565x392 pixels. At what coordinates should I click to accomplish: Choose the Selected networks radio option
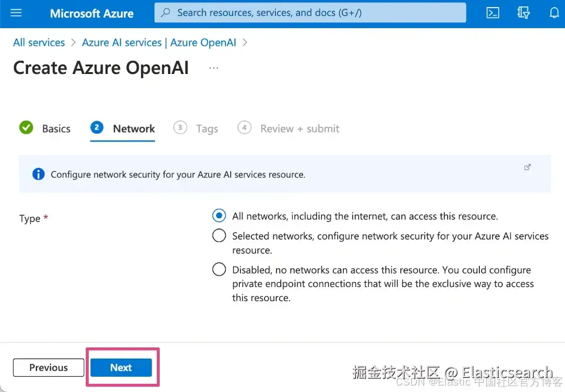pyautogui.click(x=219, y=236)
